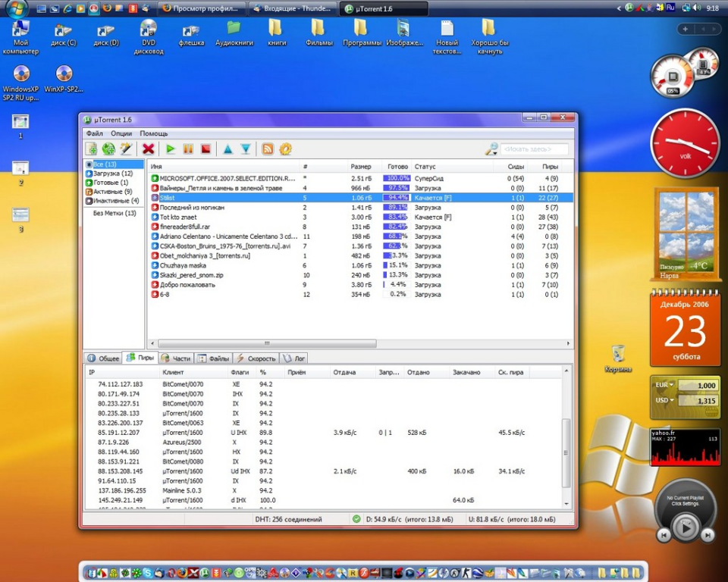Switch to the Пиры tab

point(141,358)
